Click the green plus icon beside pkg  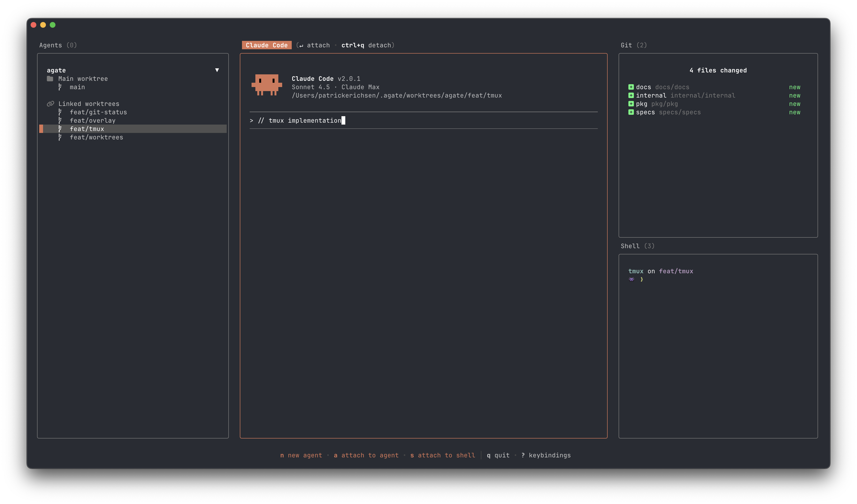(x=631, y=104)
